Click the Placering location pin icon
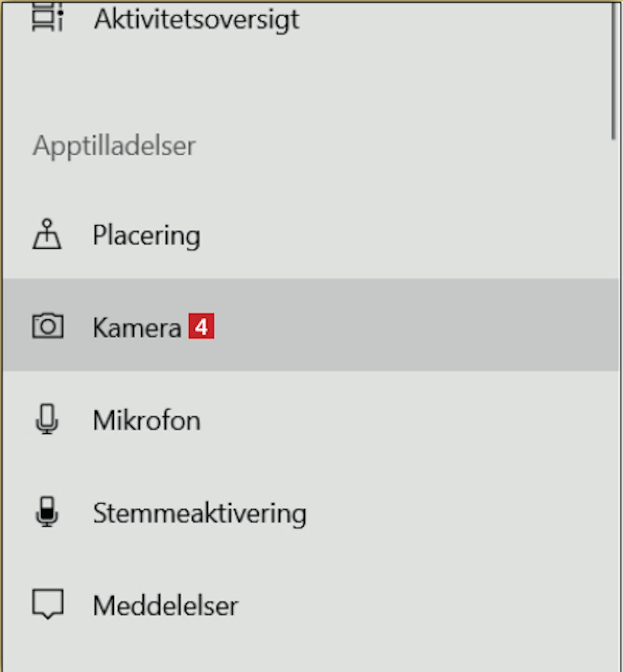The width and height of the screenshot is (623, 672). (47, 235)
